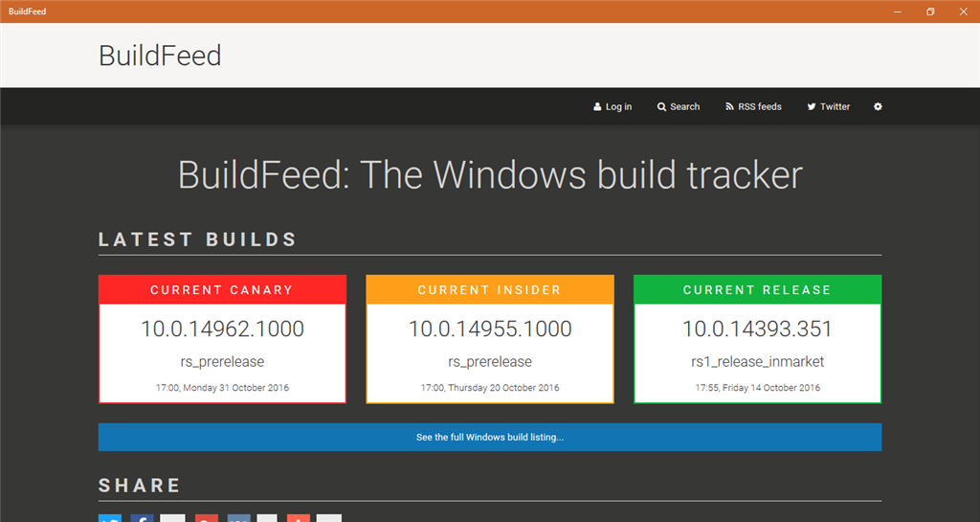
Task: See the full Windows build listing
Action: pos(489,437)
